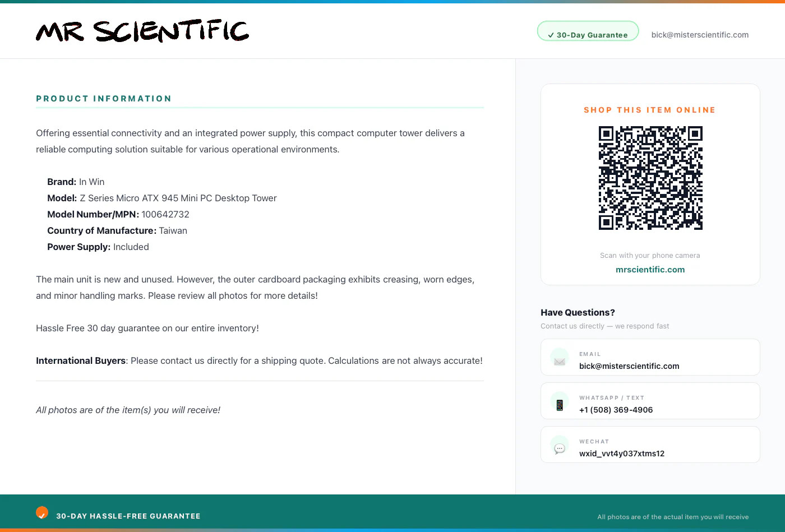The width and height of the screenshot is (785, 532).
Task: Select the email address in the Email contact card
Action: tap(629, 366)
